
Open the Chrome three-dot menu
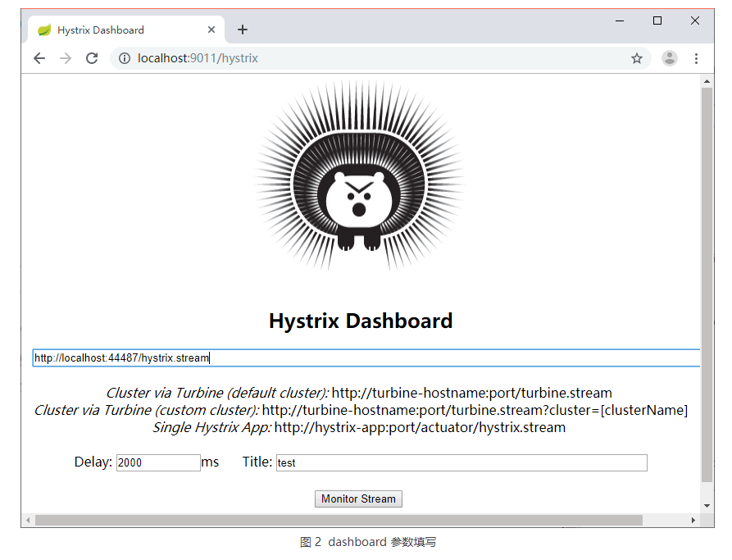pyautogui.click(x=696, y=58)
